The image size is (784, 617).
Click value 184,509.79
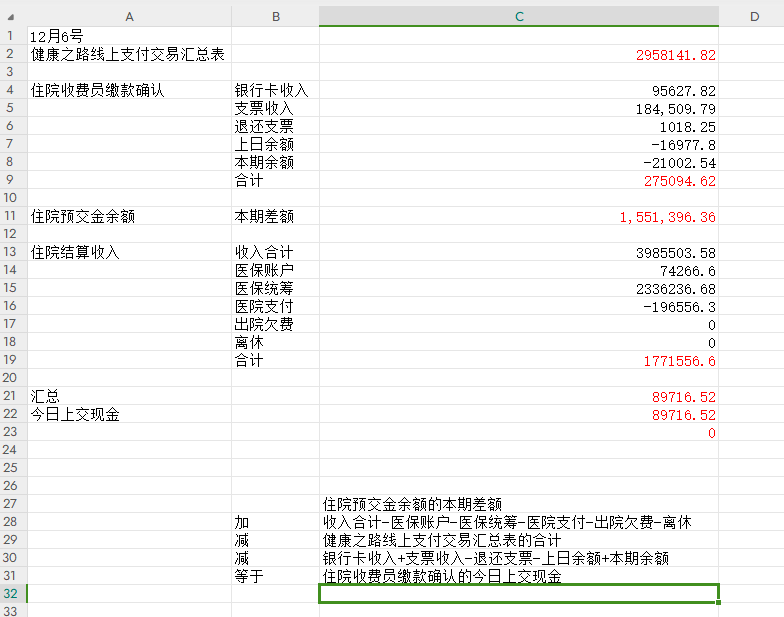(676, 108)
